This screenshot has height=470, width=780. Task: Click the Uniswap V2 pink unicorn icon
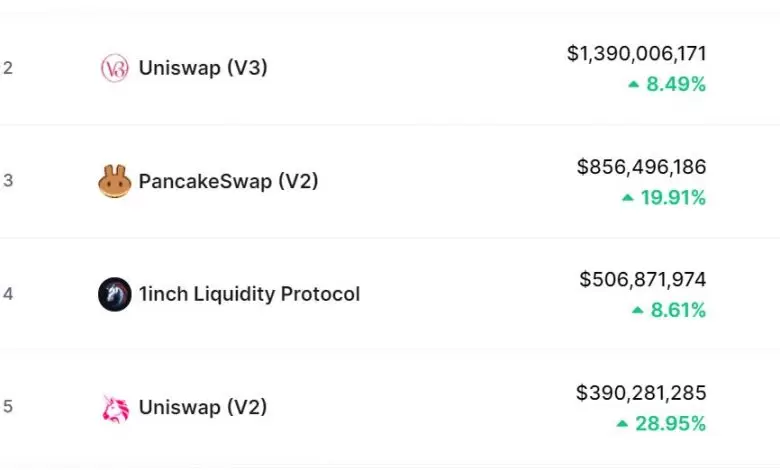coord(115,408)
